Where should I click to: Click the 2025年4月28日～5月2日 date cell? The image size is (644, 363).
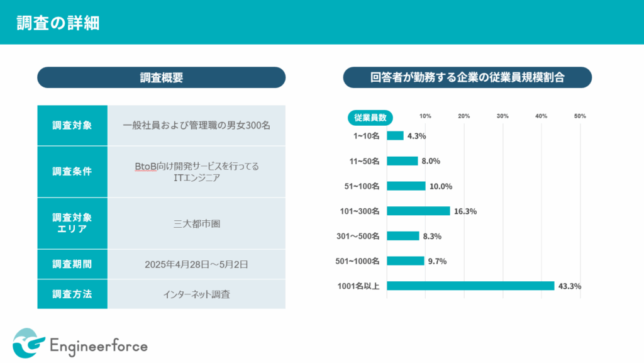tap(196, 264)
